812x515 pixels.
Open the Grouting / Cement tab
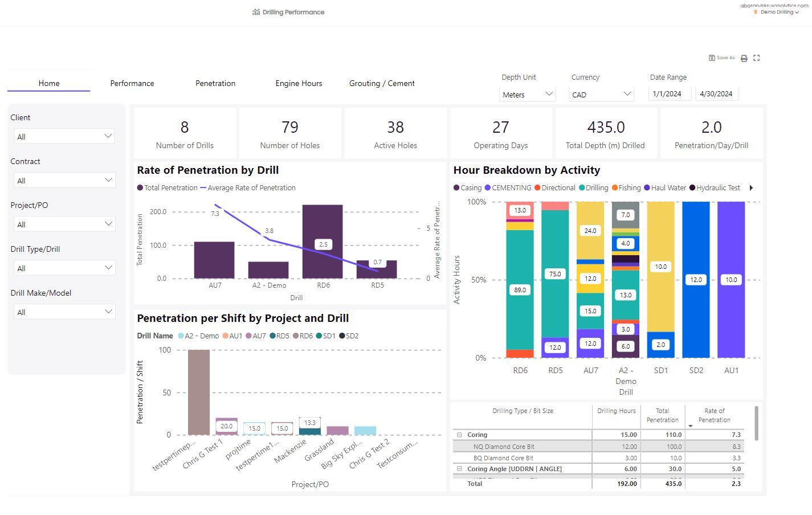(x=382, y=83)
